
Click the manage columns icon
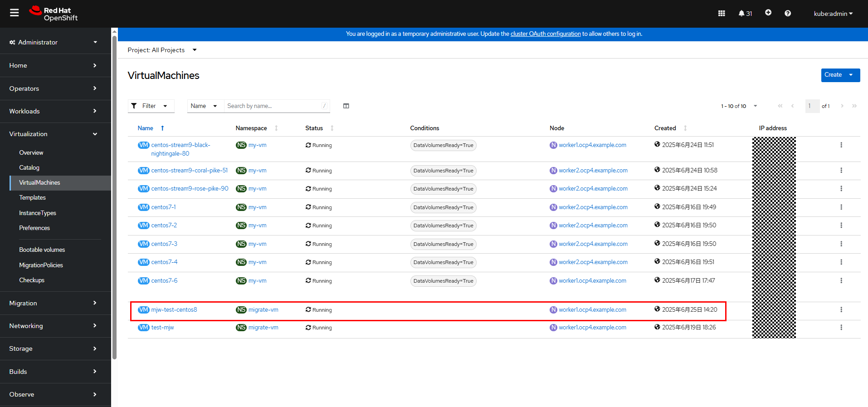tap(346, 106)
